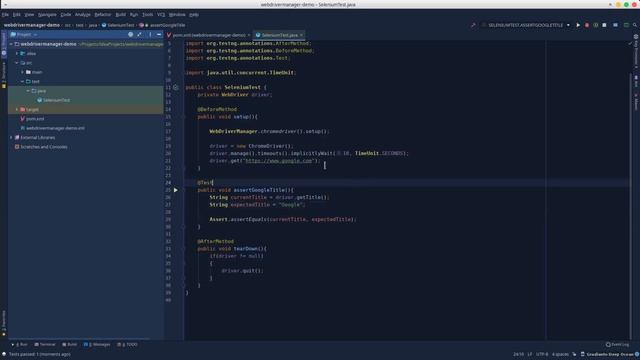Open the Search Everywhere magnifier icon
Screen dimensions: 640x360
(635, 25)
